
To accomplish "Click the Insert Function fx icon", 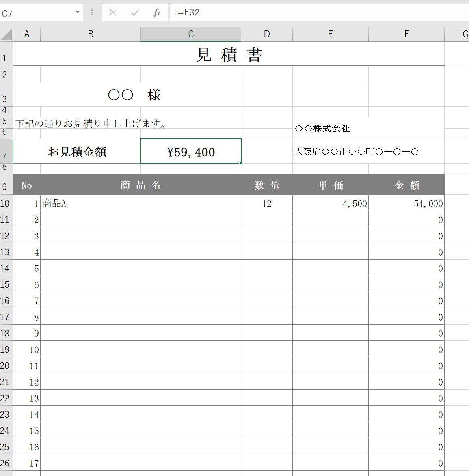I will tap(156, 13).
